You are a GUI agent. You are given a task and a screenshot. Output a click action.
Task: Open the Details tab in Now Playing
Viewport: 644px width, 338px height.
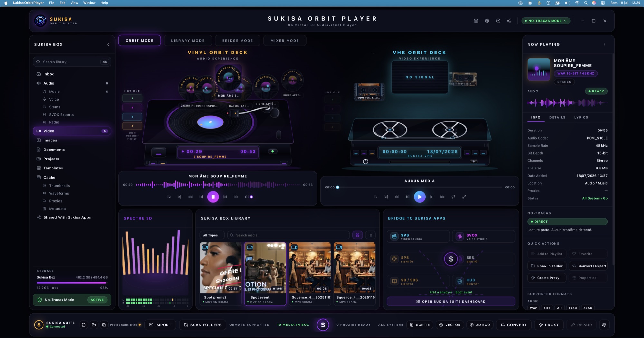(557, 118)
